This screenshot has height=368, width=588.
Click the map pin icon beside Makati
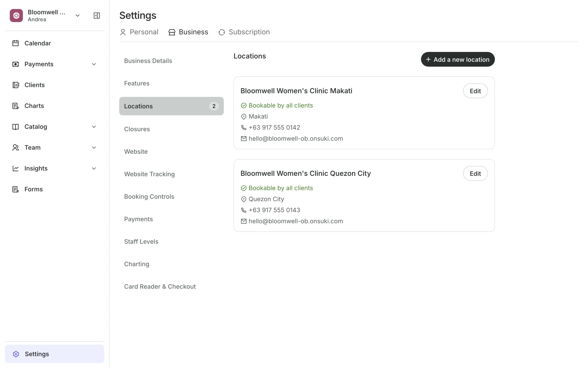[x=244, y=117]
